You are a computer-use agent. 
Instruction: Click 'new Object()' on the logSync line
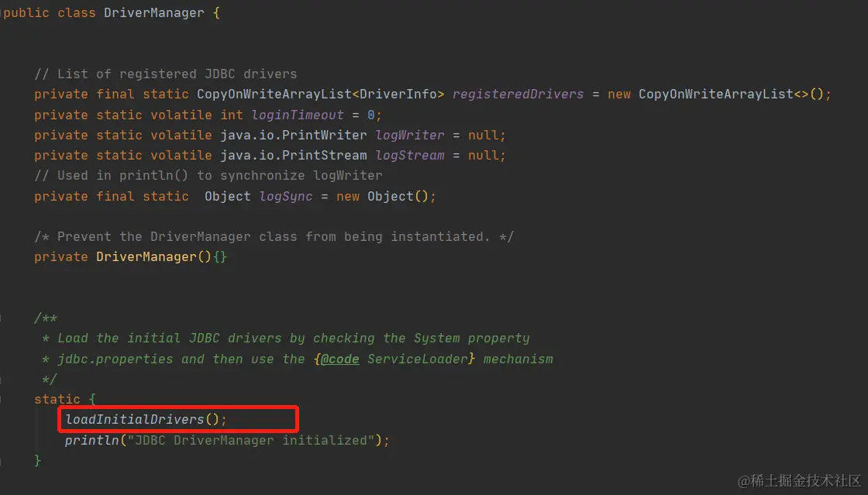[x=382, y=196]
